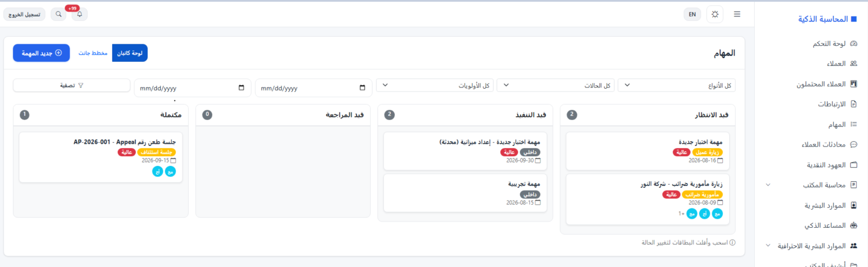Open the notifications bell icon
Image resolution: width=868 pixels, height=267 pixels.
coord(80,14)
